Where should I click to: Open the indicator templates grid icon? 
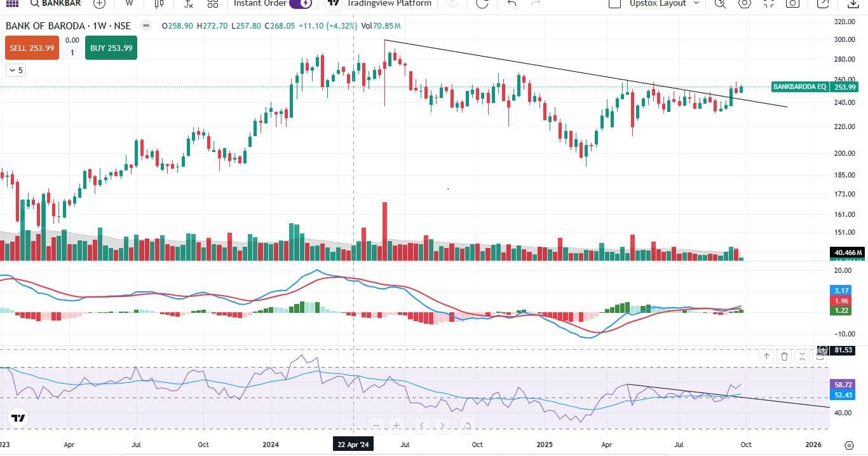(x=213, y=3)
